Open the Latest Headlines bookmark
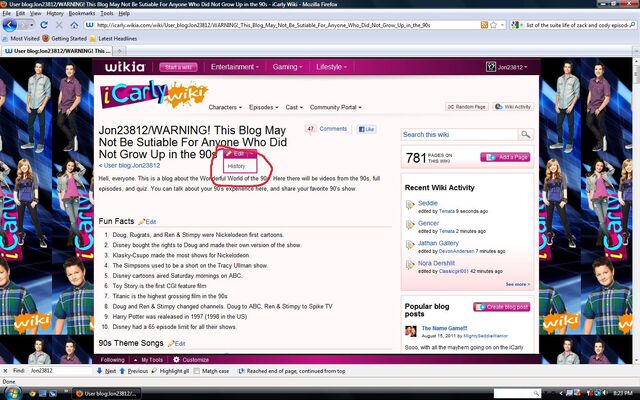Viewport: 640px width, 400px height. 113,38
